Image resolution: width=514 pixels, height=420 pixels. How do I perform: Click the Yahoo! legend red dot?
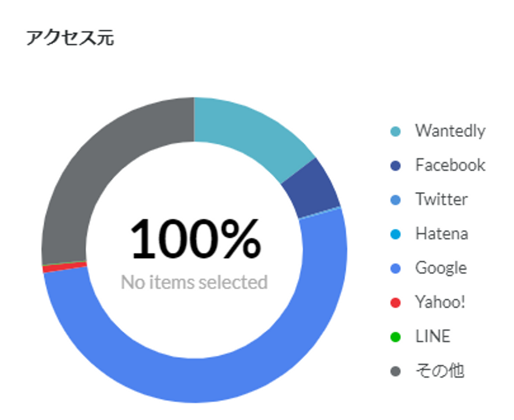pyautogui.click(x=395, y=303)
